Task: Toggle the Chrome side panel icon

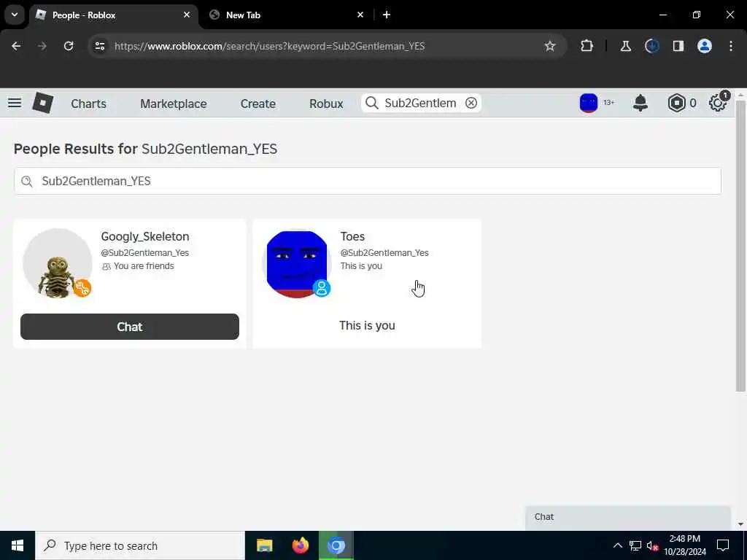Action: pos(678,46)
